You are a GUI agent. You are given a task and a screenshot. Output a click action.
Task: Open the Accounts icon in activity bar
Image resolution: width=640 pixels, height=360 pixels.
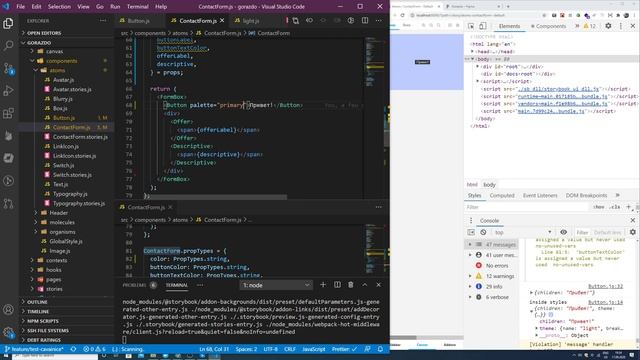click(x=8, y=309)
